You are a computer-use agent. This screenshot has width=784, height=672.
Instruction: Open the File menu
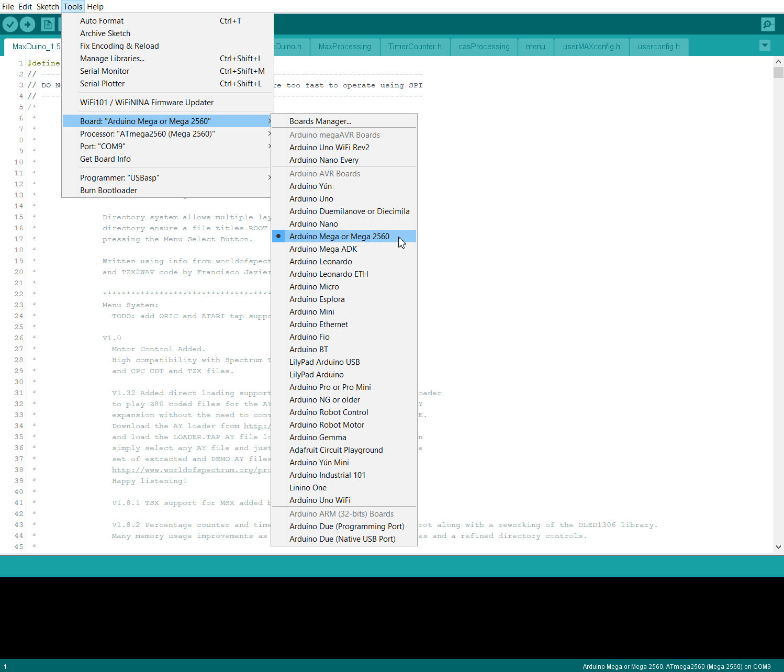8,7
